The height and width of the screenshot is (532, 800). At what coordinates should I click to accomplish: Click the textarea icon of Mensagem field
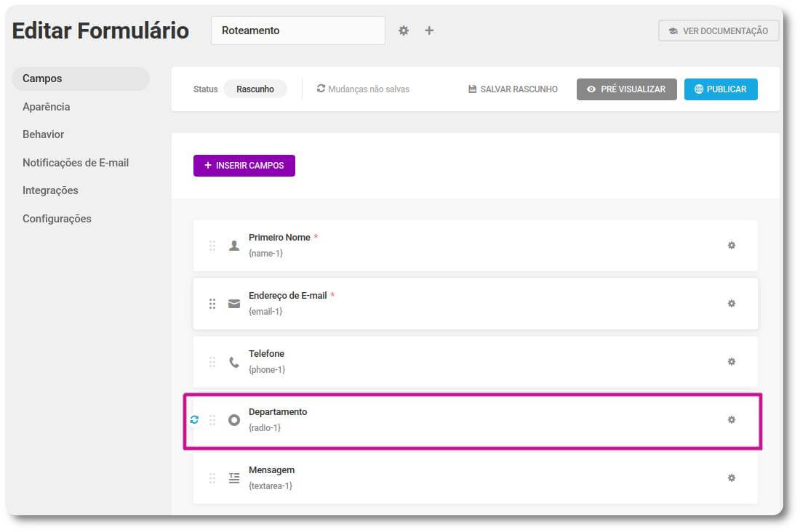point(234,478)
